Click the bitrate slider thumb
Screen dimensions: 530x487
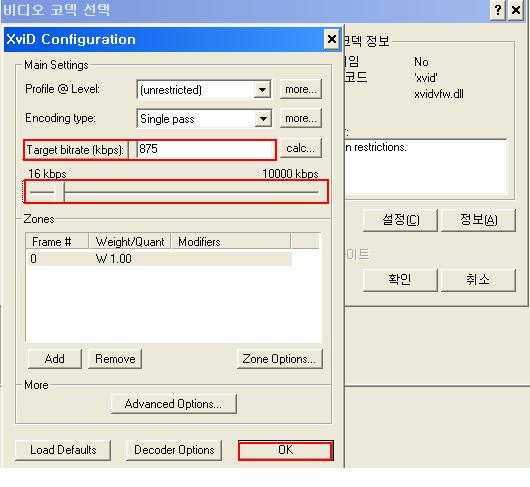point(59,192)
